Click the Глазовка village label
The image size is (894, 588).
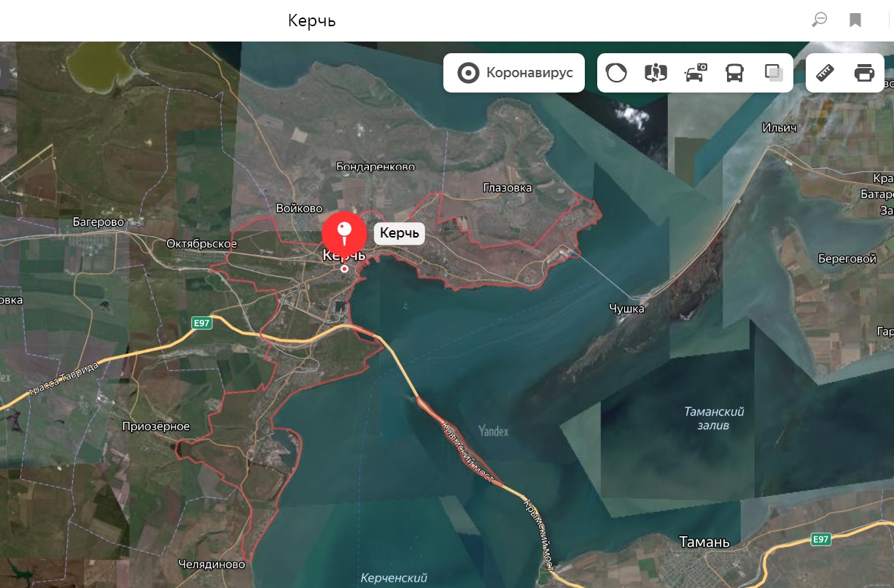(x=508, y=188)
